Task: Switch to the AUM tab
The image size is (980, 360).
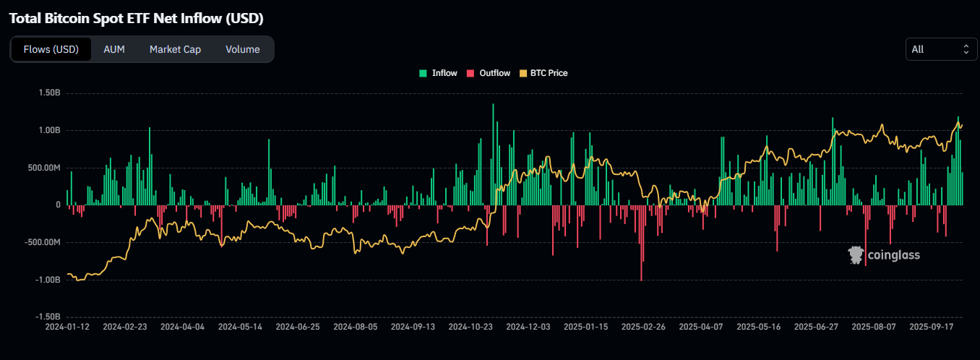Action: [114, 49]
